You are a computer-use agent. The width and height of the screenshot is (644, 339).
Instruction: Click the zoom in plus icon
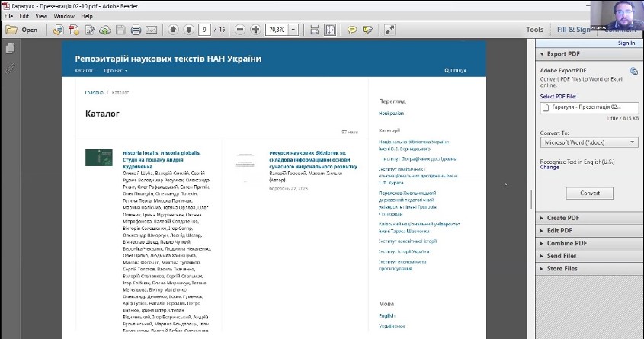(254, 30)
